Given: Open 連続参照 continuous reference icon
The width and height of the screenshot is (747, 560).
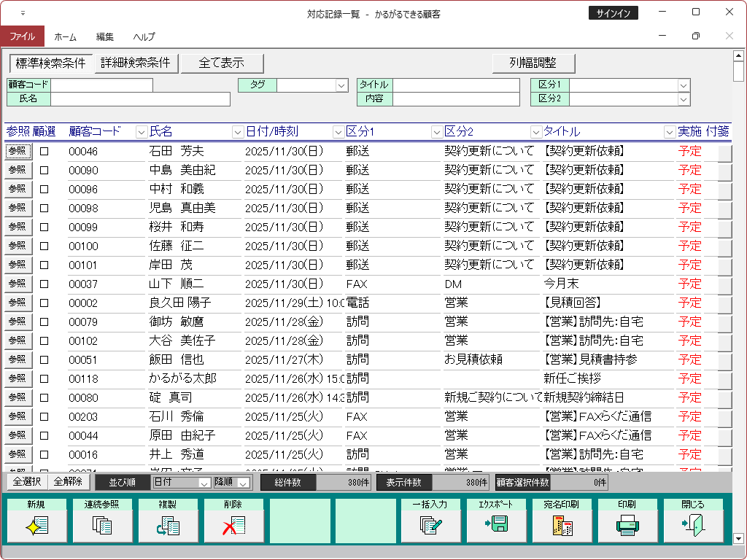Looking at the screenshot, I should pos(102,525).
